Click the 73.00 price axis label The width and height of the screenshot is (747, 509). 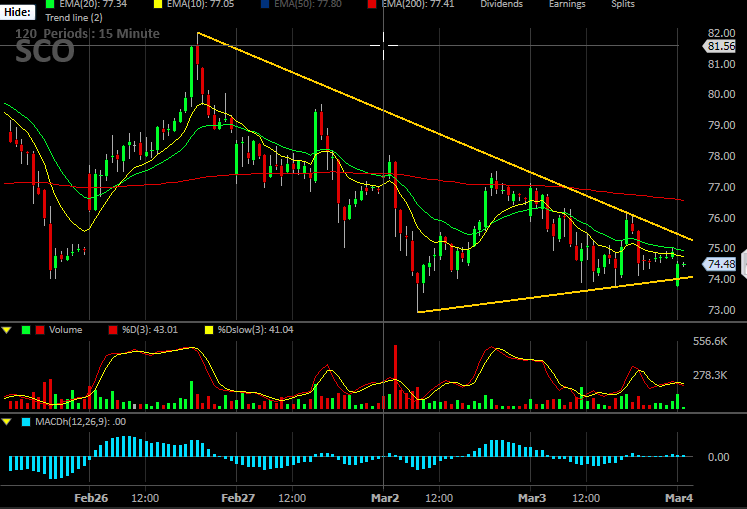coord(721,310)
